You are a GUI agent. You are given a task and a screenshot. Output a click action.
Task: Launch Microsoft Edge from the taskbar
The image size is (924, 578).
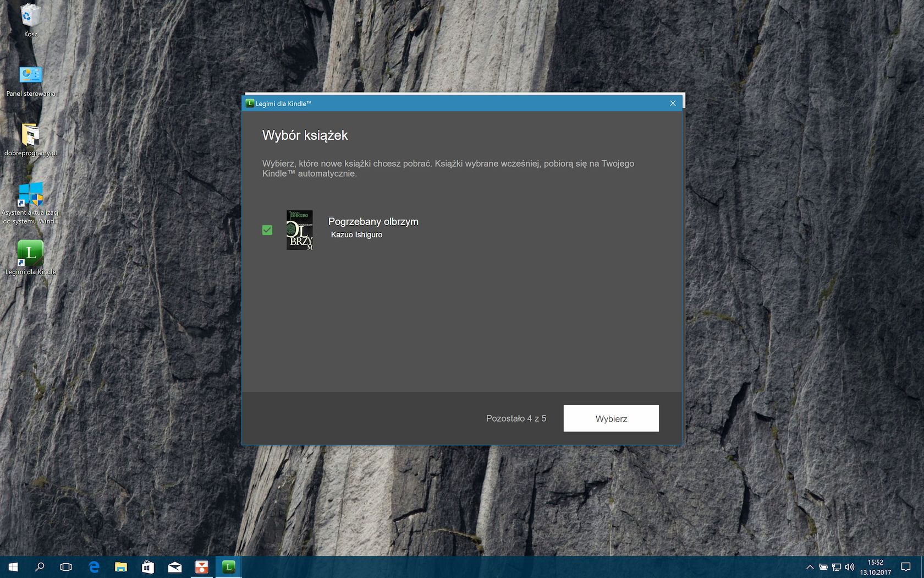click(x=94, y=567)
